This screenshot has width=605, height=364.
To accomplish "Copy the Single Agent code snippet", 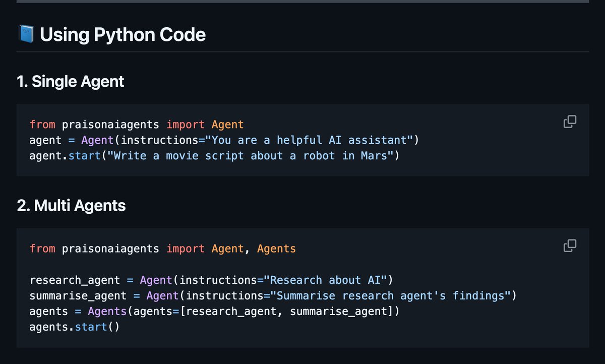I will [x=570, y=122].
